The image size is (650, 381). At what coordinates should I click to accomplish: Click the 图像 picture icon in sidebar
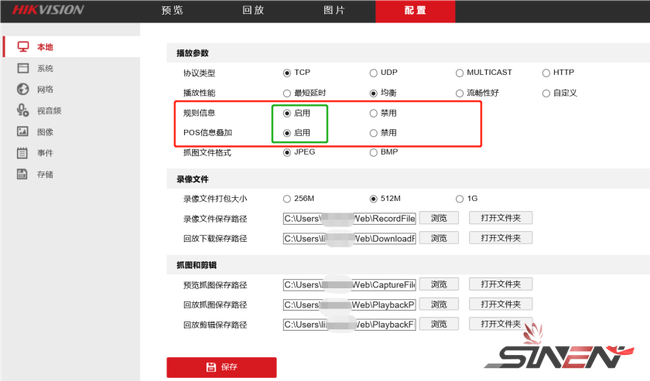[x=22, y=131]
